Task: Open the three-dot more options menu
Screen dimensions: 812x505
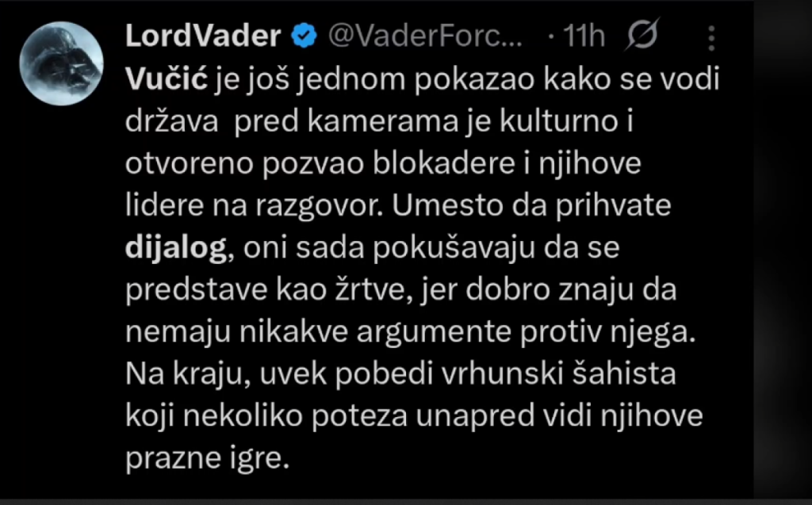Action: (711, 37)
